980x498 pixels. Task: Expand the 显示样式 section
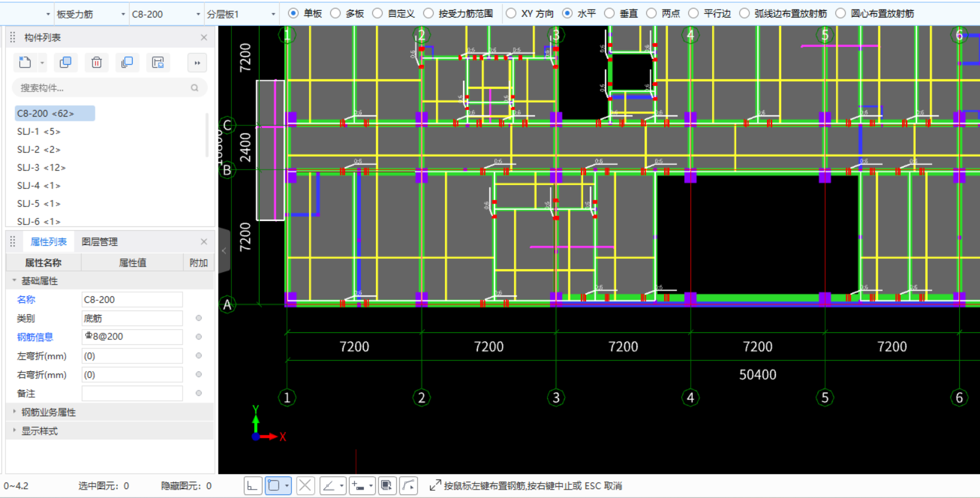tap(14, 431)
